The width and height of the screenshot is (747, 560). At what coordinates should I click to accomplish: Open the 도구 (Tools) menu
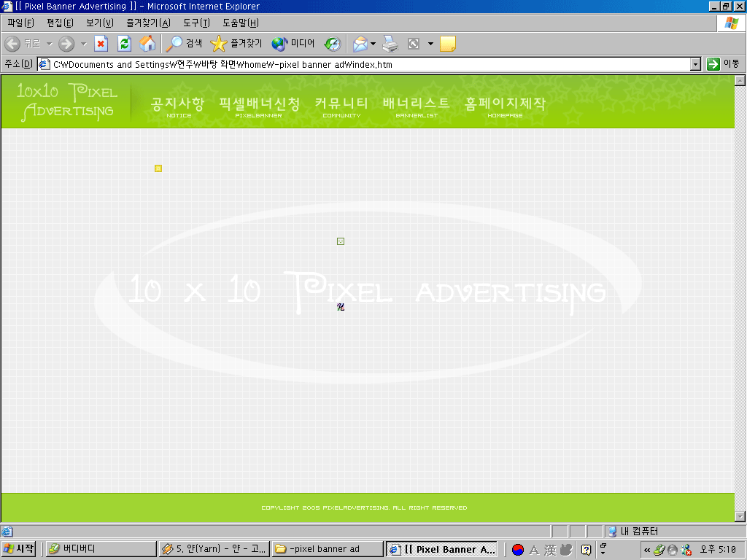pos(196,23)
